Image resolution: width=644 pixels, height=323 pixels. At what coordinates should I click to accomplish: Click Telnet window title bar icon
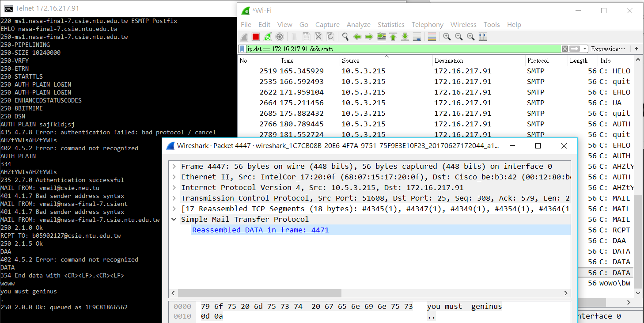click(8, 8)
